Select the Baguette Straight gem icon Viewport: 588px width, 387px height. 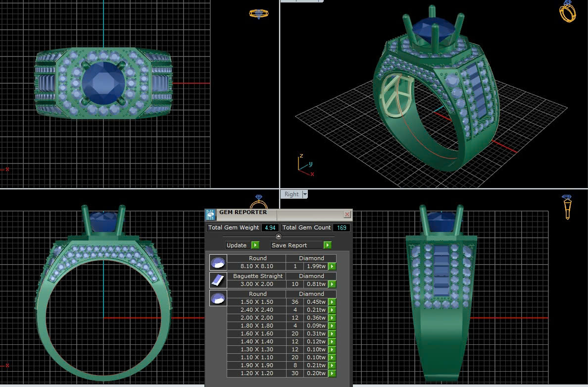tap(218, 280)
